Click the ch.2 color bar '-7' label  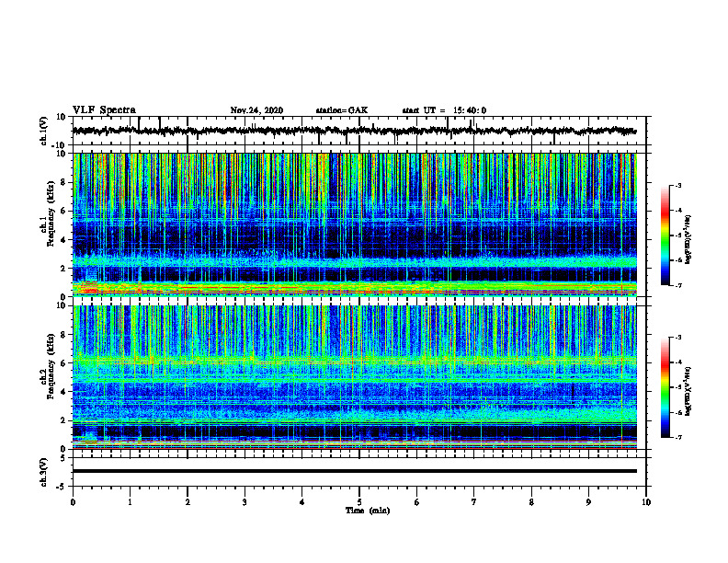pyautogui.click(x=677, y=437)
